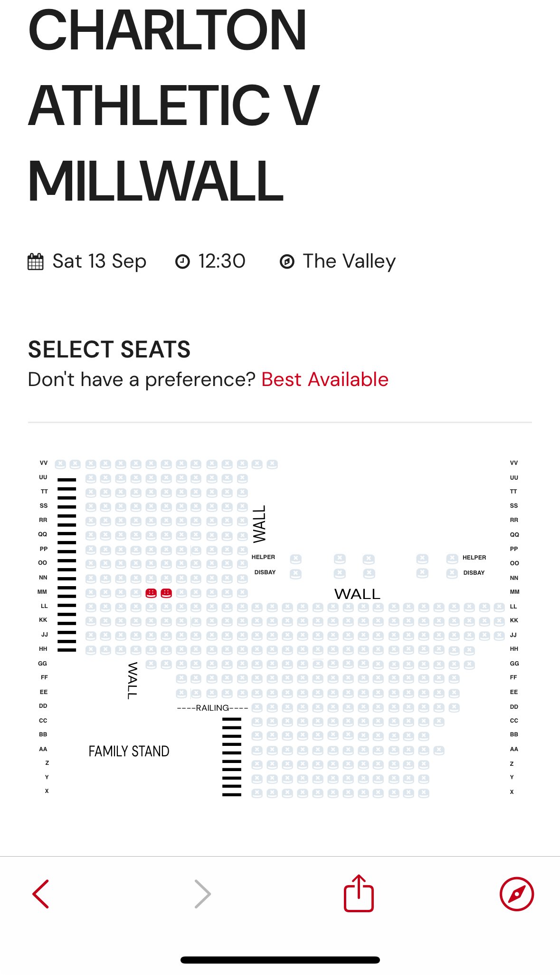
Task: Click the left helper seat next to HELPER label
Action: (296, 559)
